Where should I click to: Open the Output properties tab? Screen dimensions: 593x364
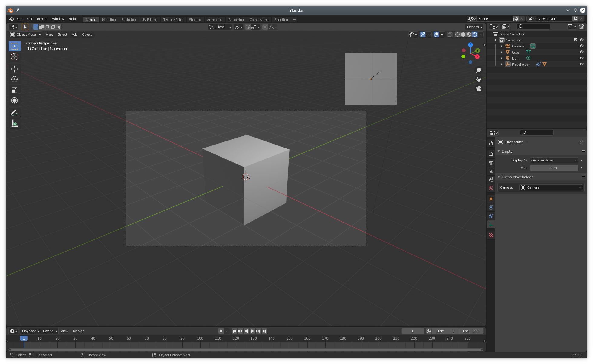click(x=491, y=163)
